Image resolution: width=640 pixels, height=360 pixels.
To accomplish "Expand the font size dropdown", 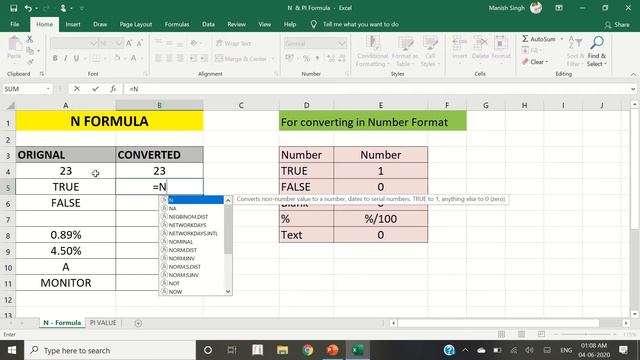I will [119, 43].
